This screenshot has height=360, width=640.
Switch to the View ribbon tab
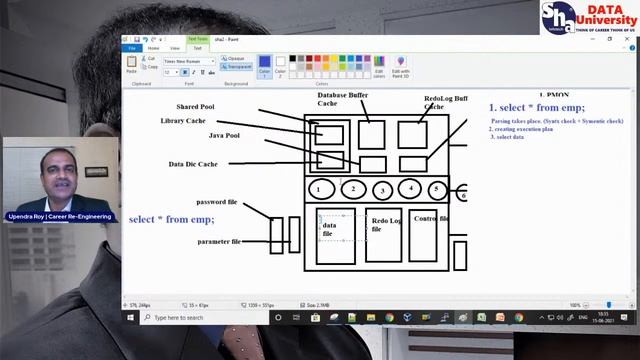pos(175,48)
